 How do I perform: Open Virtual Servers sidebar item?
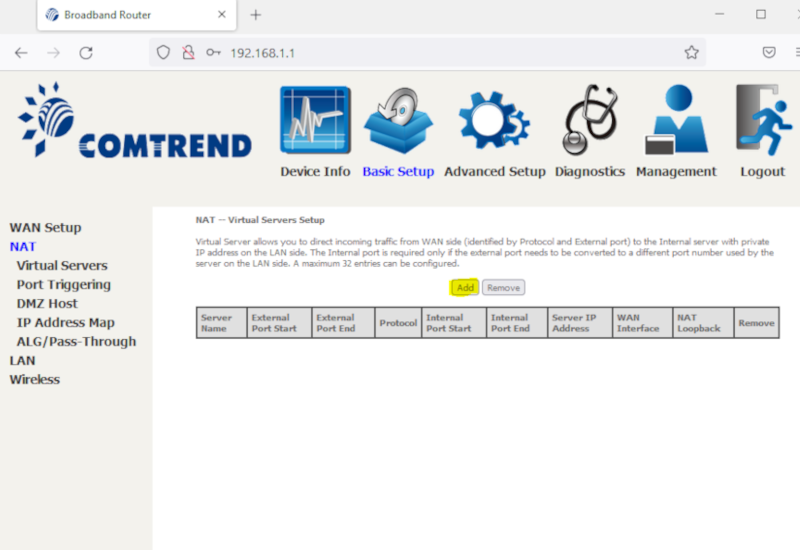pyautogui.click(x=62, y=266)
